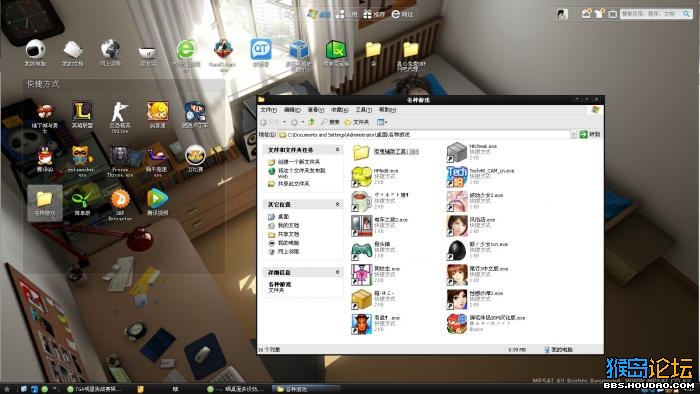Click Explorer Up one level green arrow

(x=312, y=122)
